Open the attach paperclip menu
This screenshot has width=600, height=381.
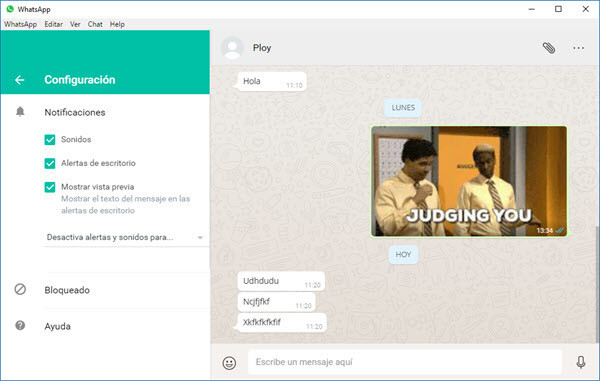(x=549, y=48)
